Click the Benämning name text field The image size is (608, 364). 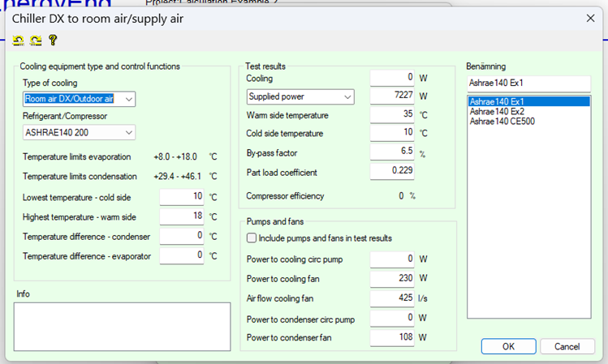528,83
